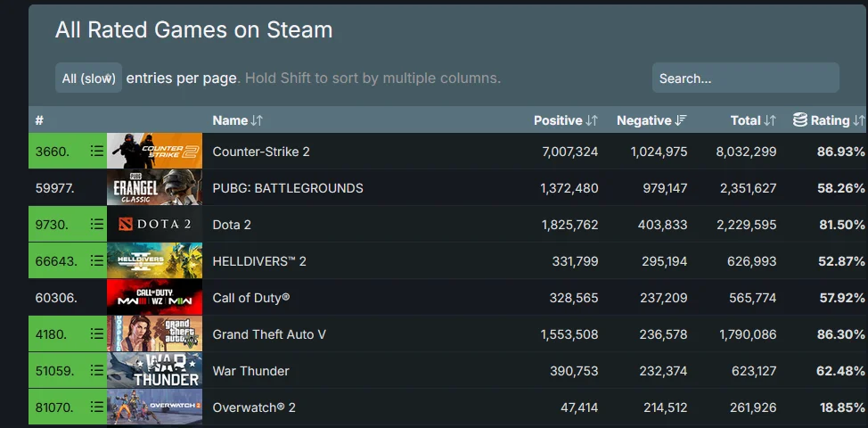Open the Call of Duty game link
Viewport: 868px width, 428px height.
(251, 298)
